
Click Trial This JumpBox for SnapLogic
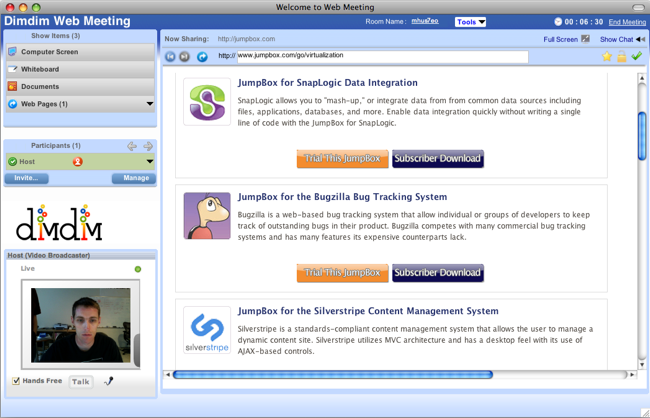tap(342, 159)
